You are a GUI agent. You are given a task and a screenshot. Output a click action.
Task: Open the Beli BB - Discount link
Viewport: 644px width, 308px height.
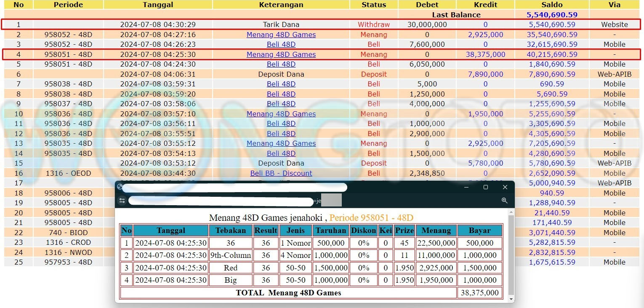(281, 173)
